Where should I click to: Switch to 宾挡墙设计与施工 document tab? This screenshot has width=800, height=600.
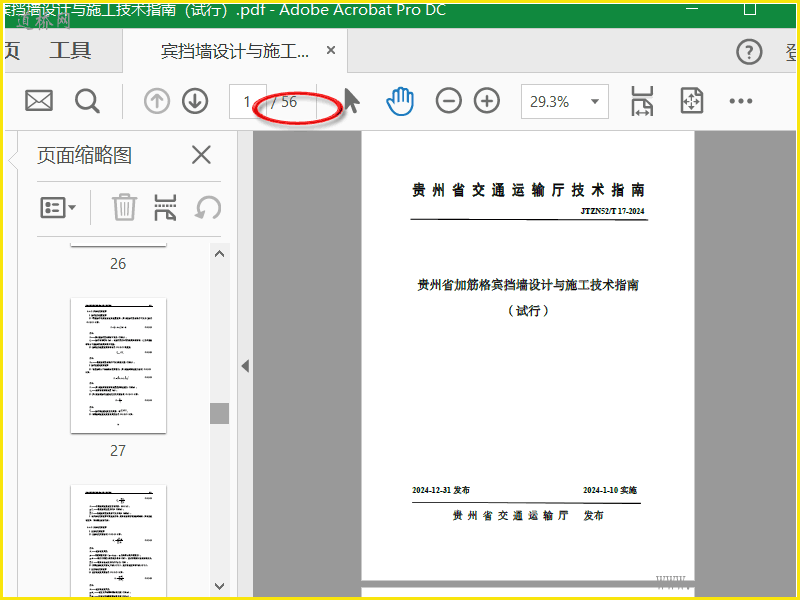235,51
